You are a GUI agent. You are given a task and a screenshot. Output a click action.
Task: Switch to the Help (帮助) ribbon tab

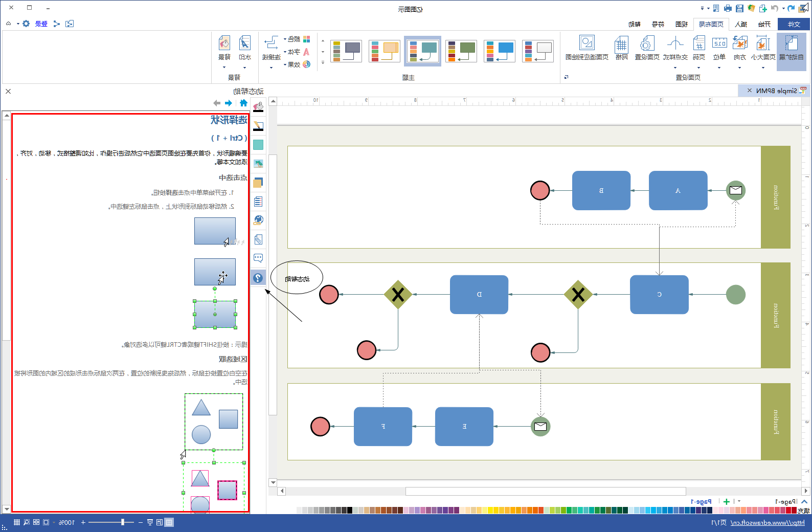[635, 24]
